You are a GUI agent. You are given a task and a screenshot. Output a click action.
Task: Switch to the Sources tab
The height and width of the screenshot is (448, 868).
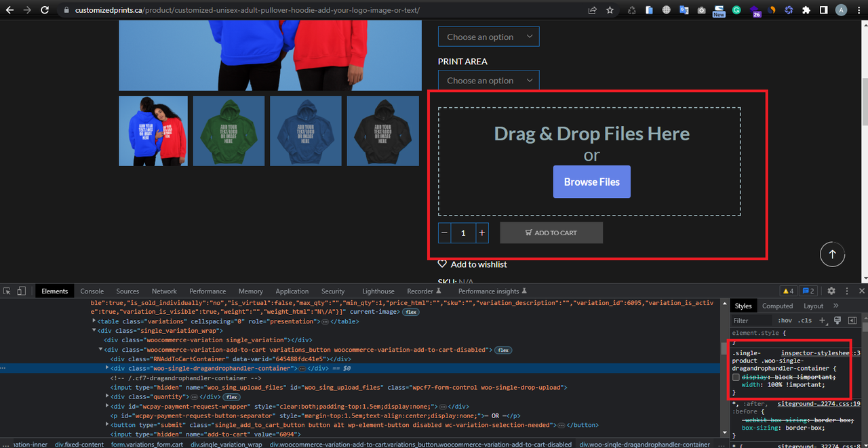coord(127,291)
